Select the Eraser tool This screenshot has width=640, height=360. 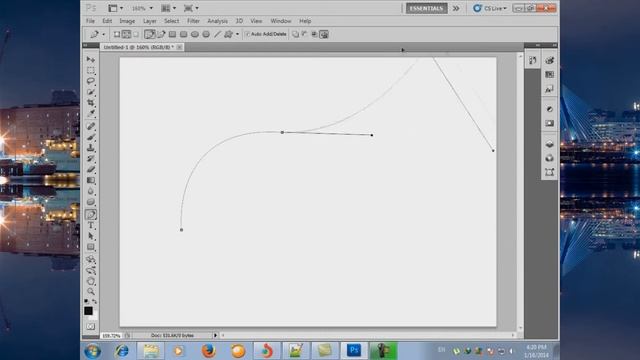(x=91, y=169)
